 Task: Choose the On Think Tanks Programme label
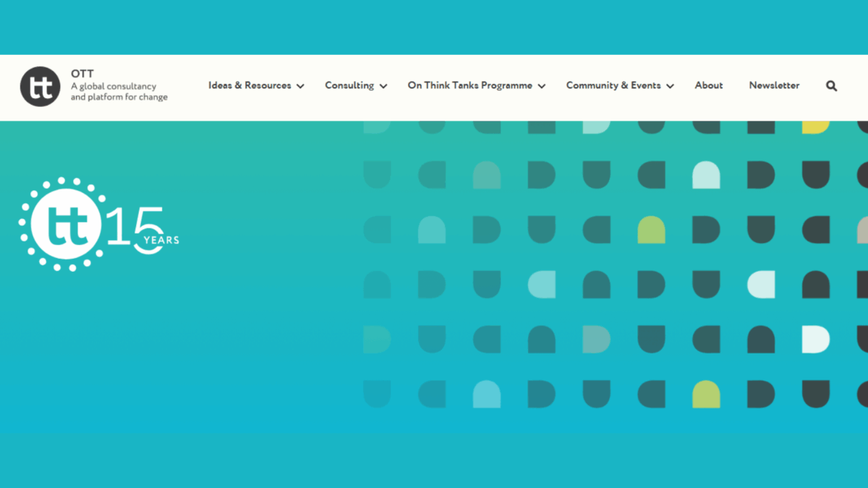click(x=469, y=85)
